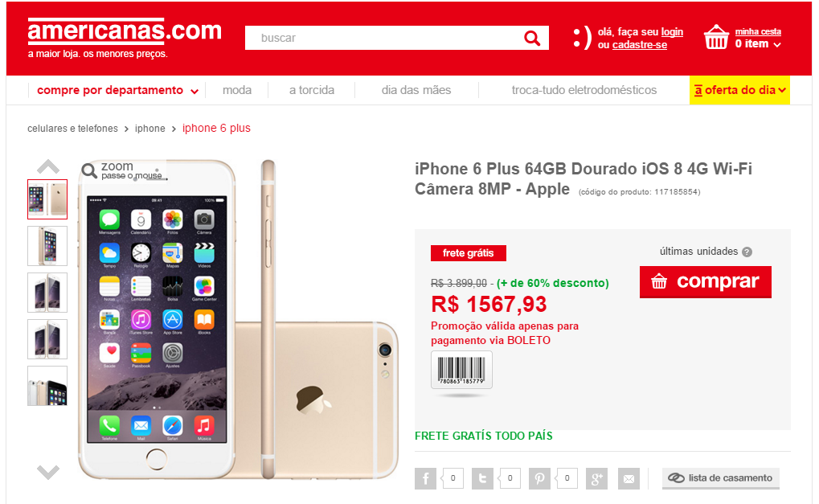Show previous thumbnails with up arrow

48,166
